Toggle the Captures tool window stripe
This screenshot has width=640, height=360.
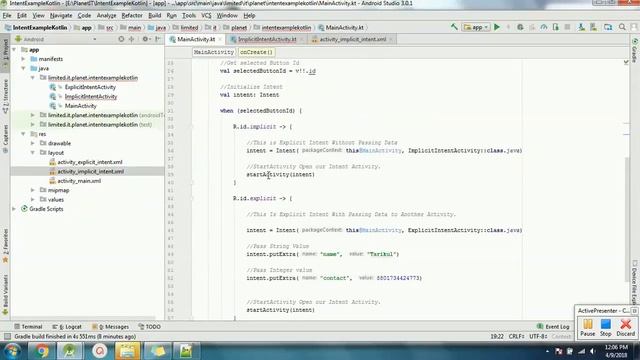[x=5, y=139]
